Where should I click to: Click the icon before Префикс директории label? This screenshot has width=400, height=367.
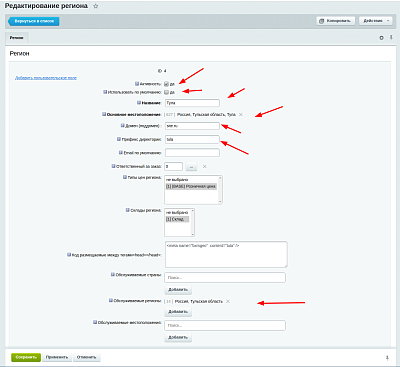[119, 139]
